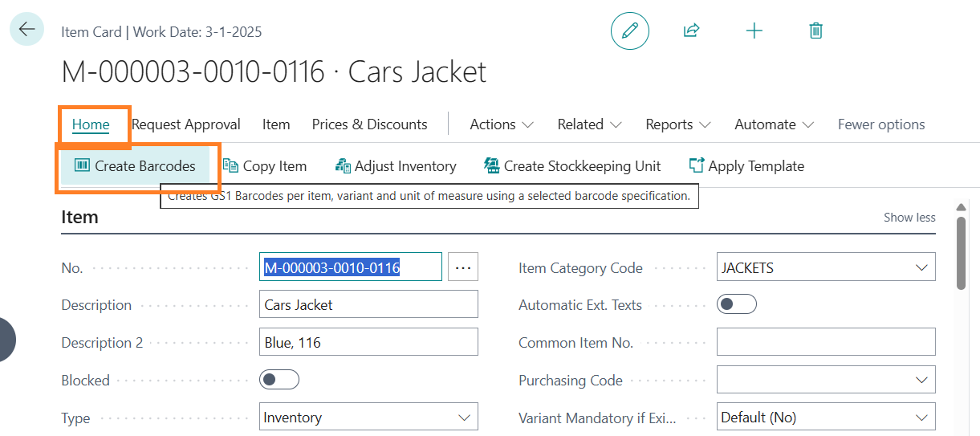980x436 pixels.
Task: Click Create Stockkeeping Unit action
Action: click(572, 166)
